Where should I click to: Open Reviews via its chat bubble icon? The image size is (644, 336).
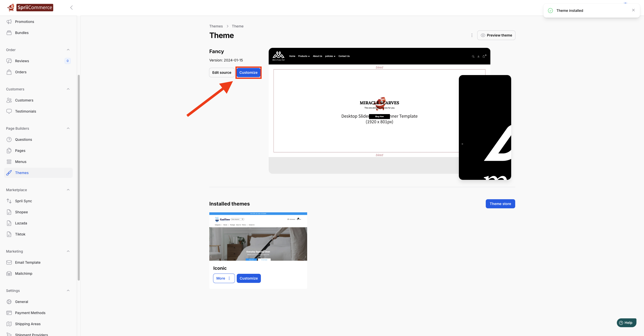pyautogui.click(x=9, y=61)
